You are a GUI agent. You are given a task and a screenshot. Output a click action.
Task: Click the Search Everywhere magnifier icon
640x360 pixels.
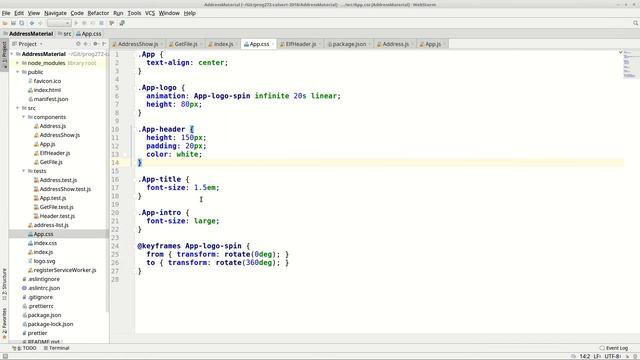tap(636, 23)
